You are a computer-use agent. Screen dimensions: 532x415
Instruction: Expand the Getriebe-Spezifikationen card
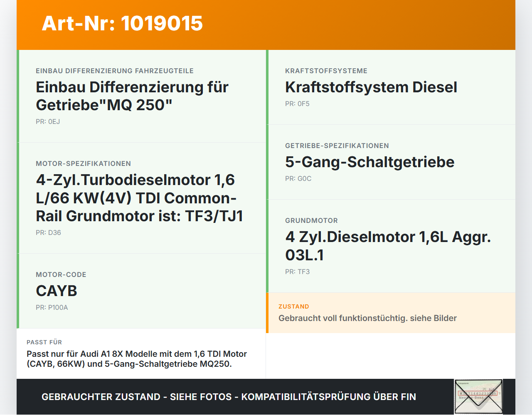pyautogui.click(x=391, y=162)
